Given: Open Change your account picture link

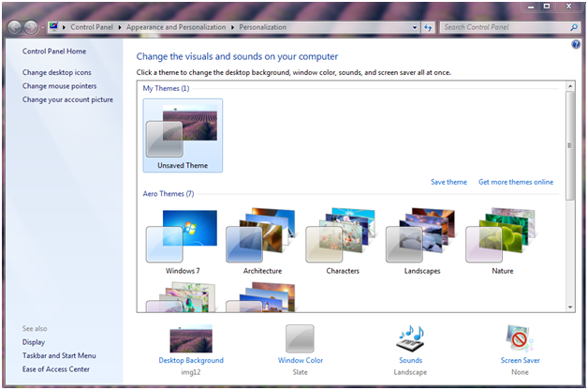Looking at the screenshot, I should (x=67, y=99).
